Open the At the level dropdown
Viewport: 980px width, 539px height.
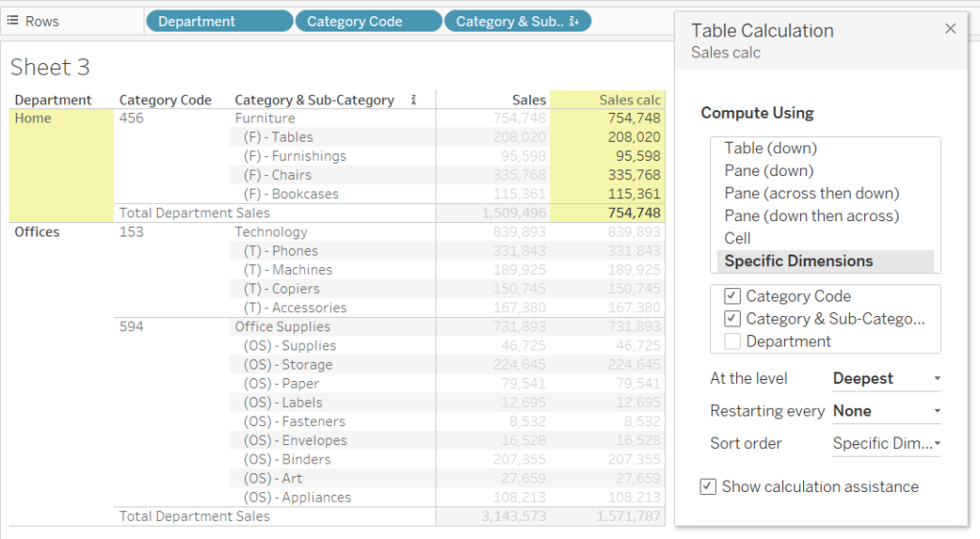click(886, 378)
